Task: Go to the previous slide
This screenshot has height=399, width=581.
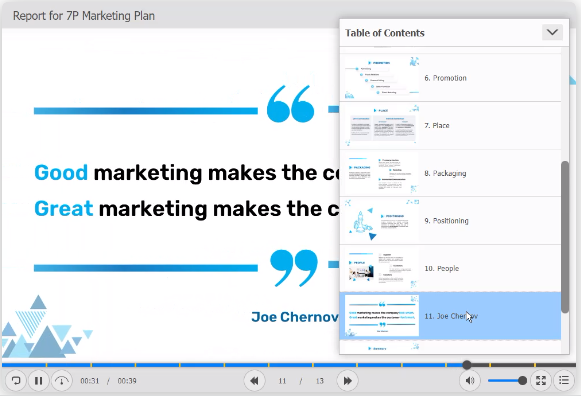Action: [255, 380]
